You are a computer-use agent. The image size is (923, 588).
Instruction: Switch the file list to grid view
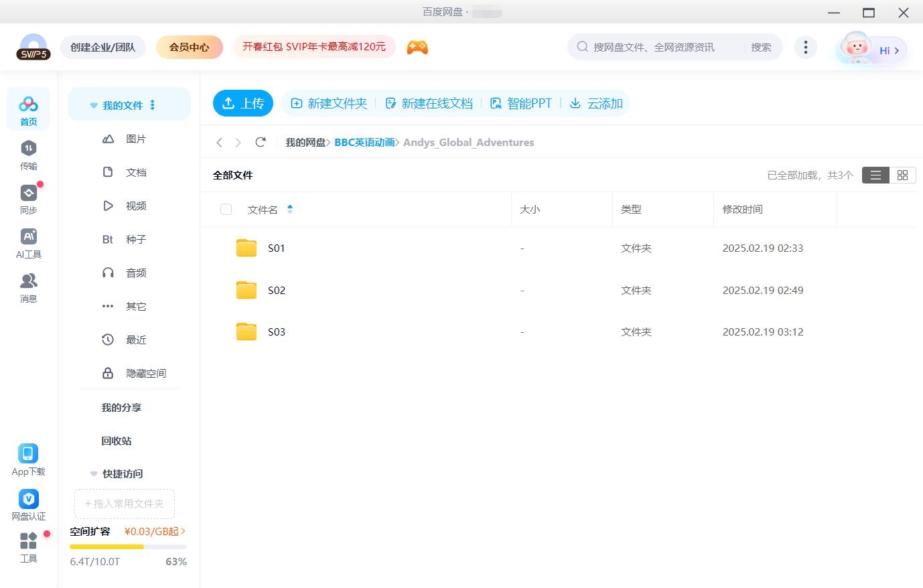pos(902,175)
